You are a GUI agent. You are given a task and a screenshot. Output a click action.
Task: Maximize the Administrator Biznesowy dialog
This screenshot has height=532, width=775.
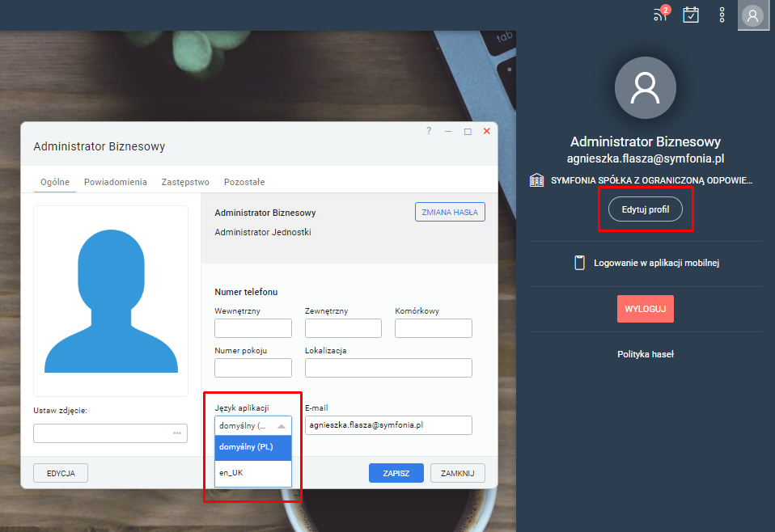tap(468, 132)
